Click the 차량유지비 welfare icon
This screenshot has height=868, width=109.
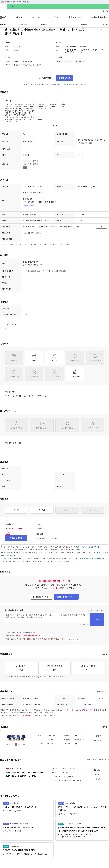[54, 358]
